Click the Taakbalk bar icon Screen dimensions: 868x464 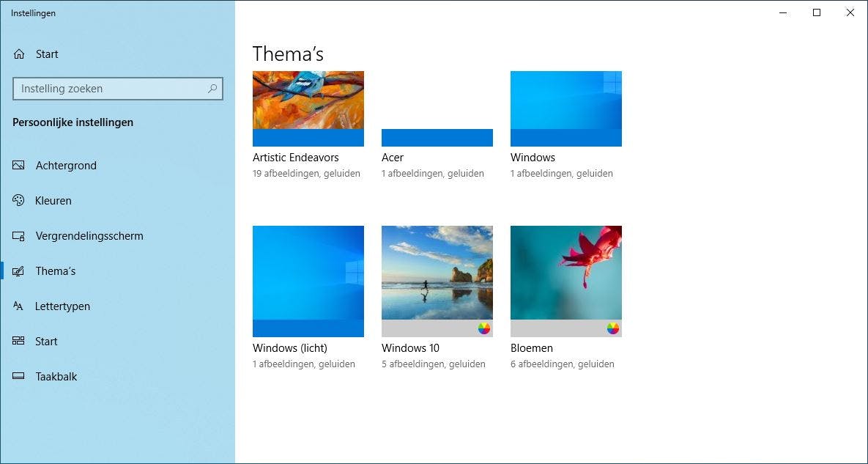pos(18,377)
